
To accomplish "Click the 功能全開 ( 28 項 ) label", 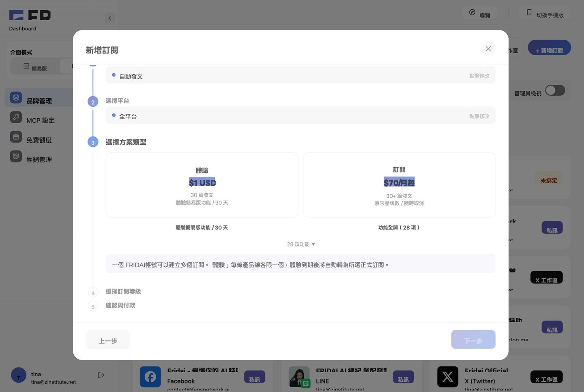I will [x=399, y=228].
